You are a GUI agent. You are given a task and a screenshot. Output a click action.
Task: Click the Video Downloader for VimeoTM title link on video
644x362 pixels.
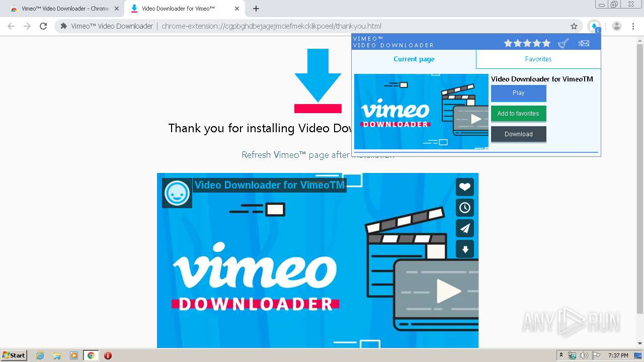pos(270,185)
